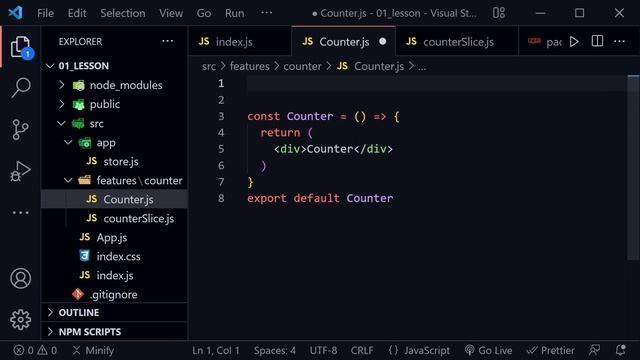The width and height of the screenshot is (640, 360).
Task: Click the Run Code play button
Action: 574,42
